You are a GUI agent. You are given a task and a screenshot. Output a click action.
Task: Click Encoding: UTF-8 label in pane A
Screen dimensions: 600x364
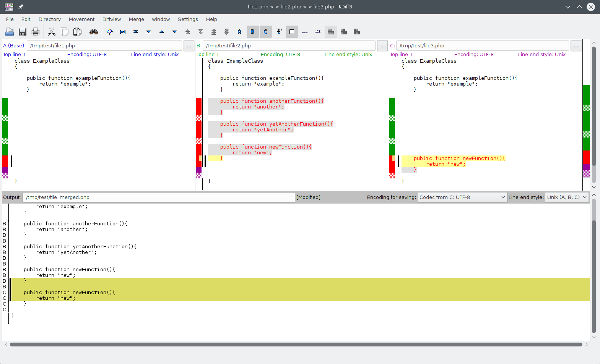point(87,55)
